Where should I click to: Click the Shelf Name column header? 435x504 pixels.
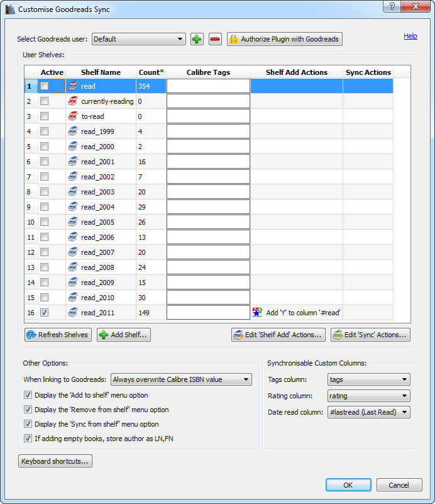[101, 72]
